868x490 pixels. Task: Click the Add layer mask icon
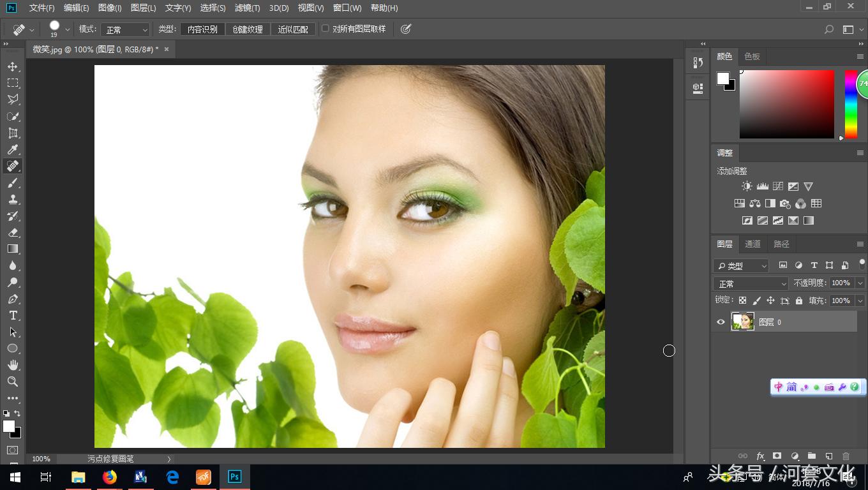pos(777,456)
